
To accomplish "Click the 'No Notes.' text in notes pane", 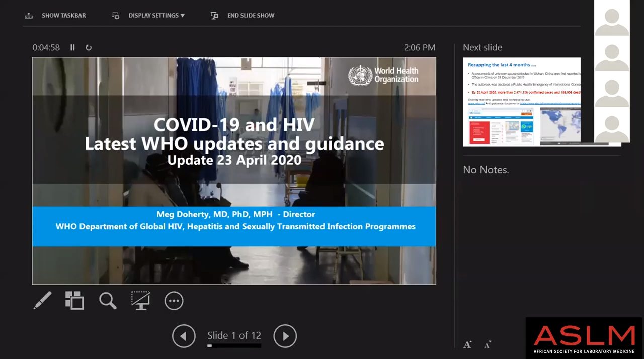I will click(x=486, y=170).
